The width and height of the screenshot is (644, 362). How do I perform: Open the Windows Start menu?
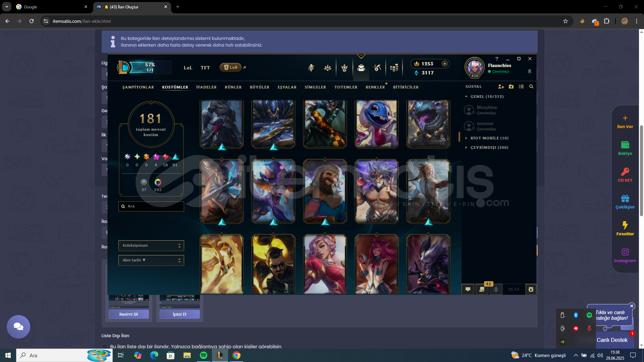(x=8, y=355)
